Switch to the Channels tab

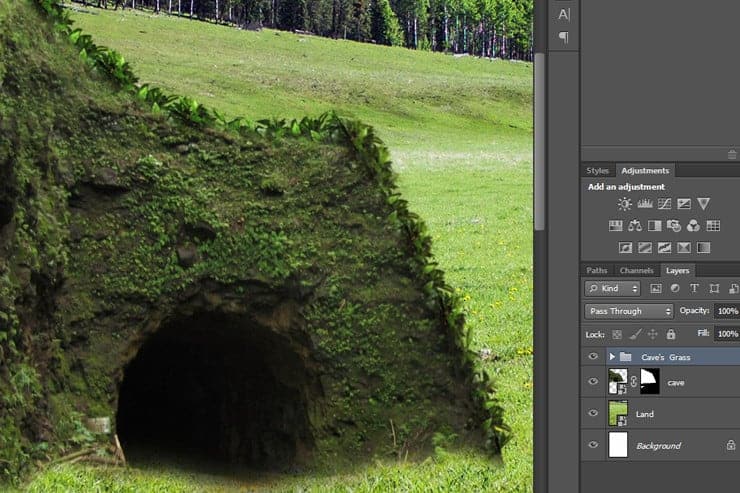[636, 270]
